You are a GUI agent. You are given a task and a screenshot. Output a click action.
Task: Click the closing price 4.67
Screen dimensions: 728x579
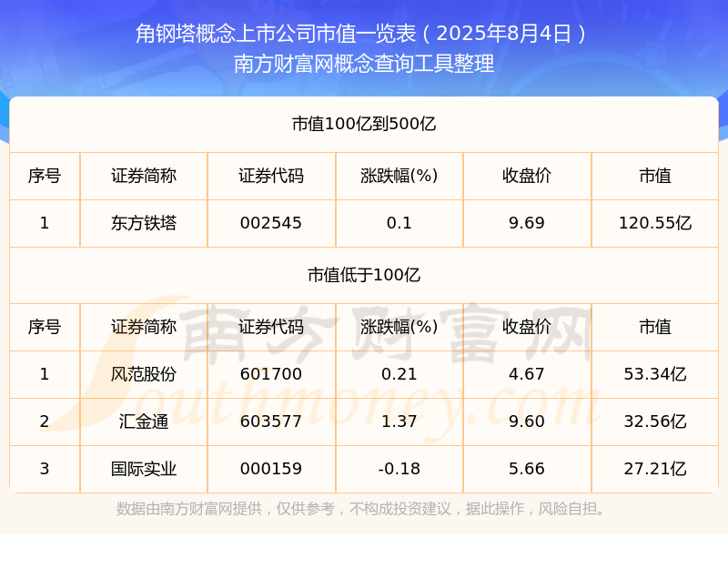(x=527, y=374)
